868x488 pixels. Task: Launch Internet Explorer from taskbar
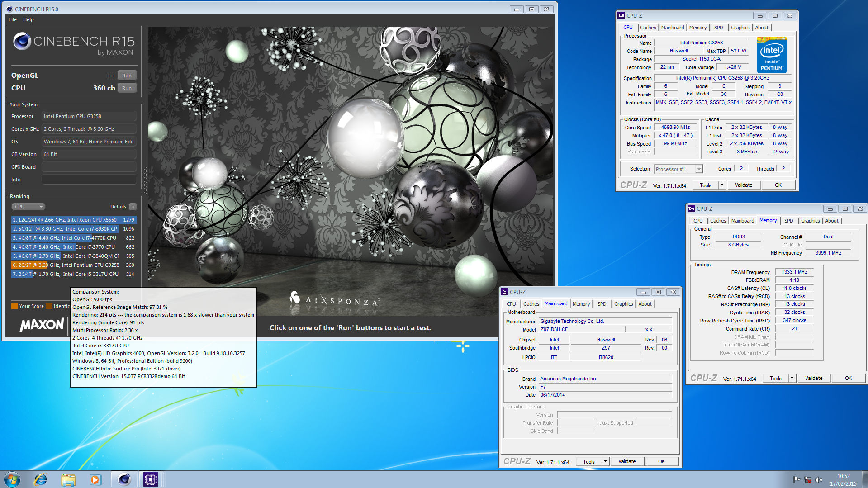click(x=41, y=479)
